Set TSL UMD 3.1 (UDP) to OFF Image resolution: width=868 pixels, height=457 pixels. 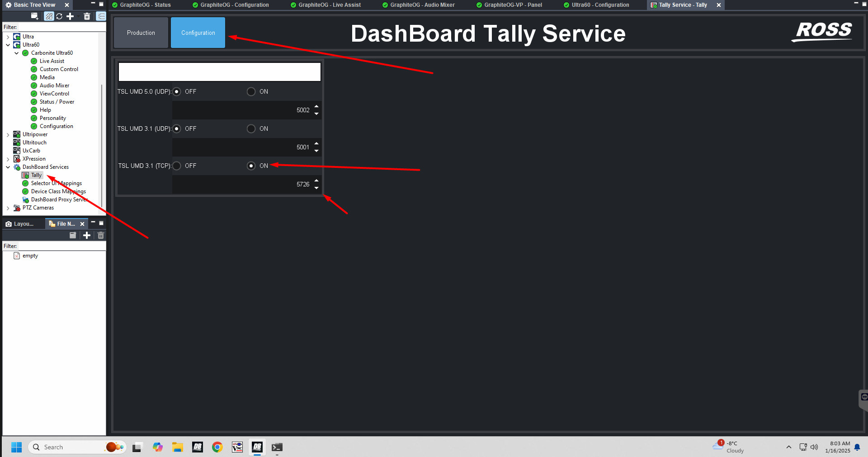point(177,129)
